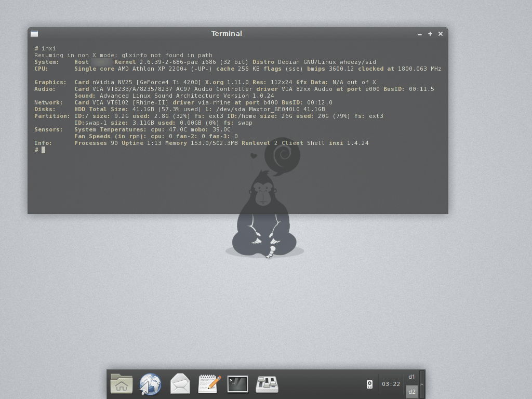Launch a Terminal from the dock

(237, 384)
